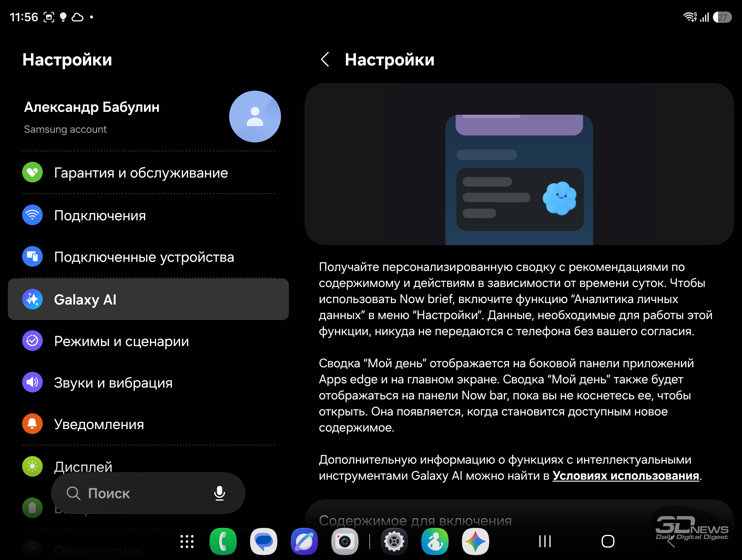Open the Samsung account profile avatar
Screen dimensions: 742x560
[x=255, y=116]
